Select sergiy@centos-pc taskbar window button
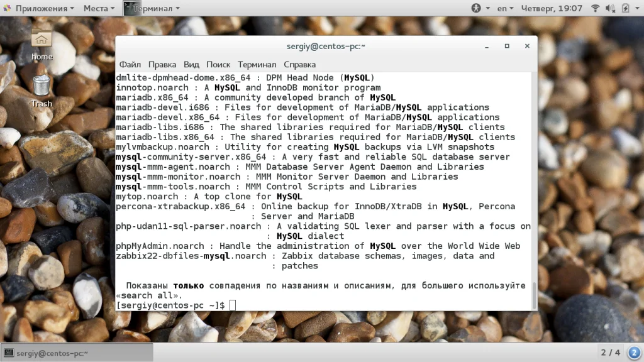Viewport: 644px width, 362px height. [x=77, y=353]
